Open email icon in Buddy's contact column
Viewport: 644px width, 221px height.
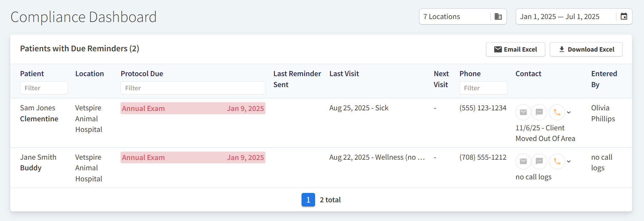(523, 161)
